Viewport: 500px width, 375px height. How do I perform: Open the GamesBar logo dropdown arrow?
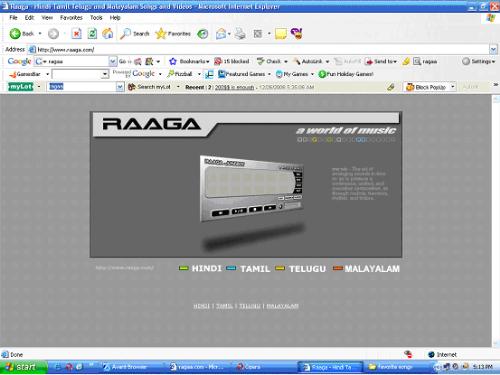(47, 74)
